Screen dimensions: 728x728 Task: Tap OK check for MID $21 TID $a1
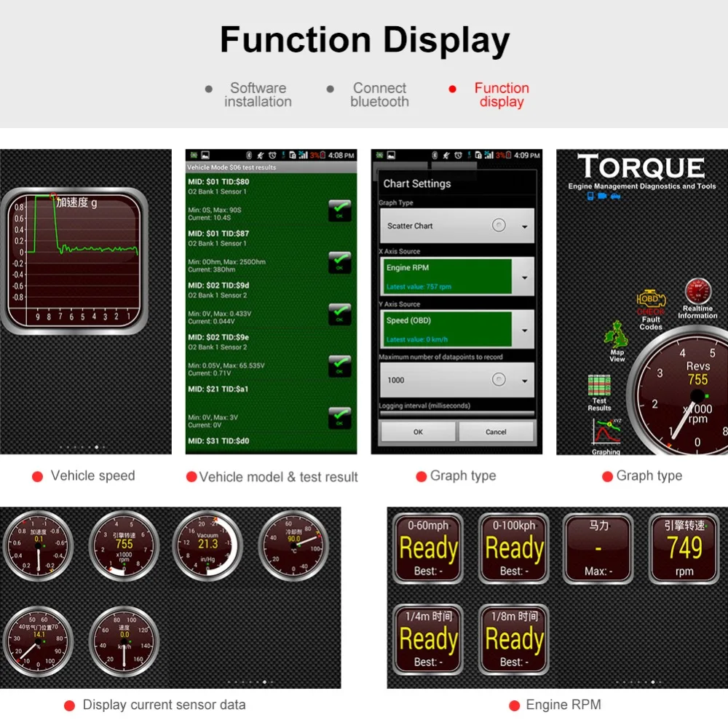click(339, 418)
